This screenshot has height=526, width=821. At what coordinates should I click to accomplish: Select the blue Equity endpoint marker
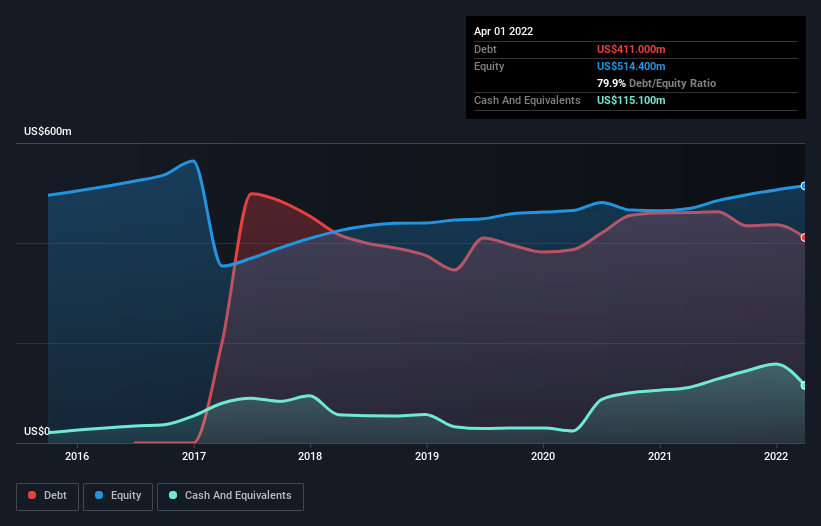(804, 186)
